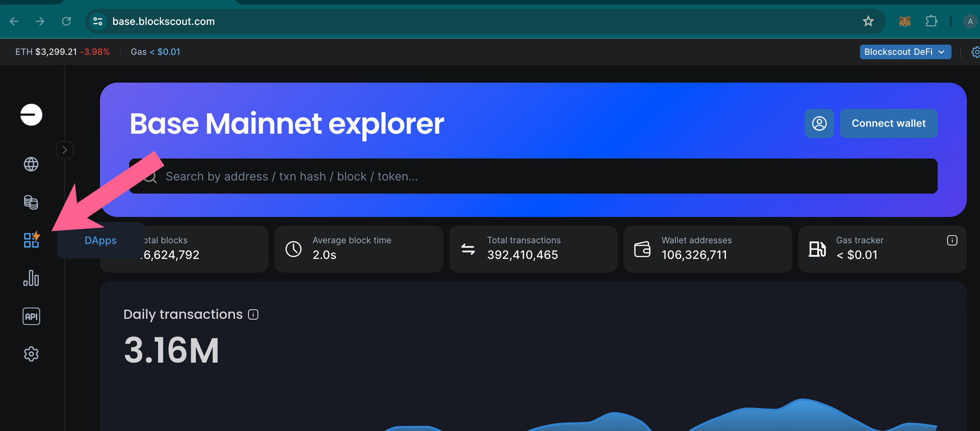This screenshot has height=431, width=980.
Task: Click the DApps tooltip label
Action: pos(100,240)
